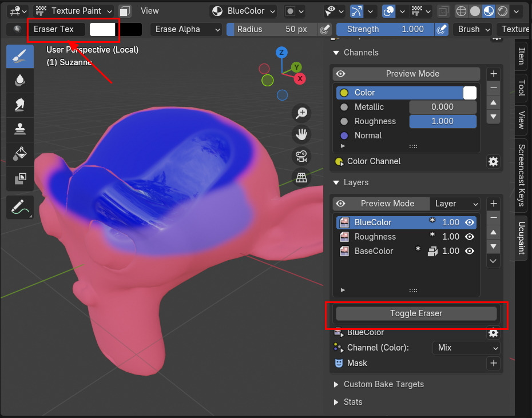Expand the Stats panel
532x418 pixels.
(x=336, y=402)
